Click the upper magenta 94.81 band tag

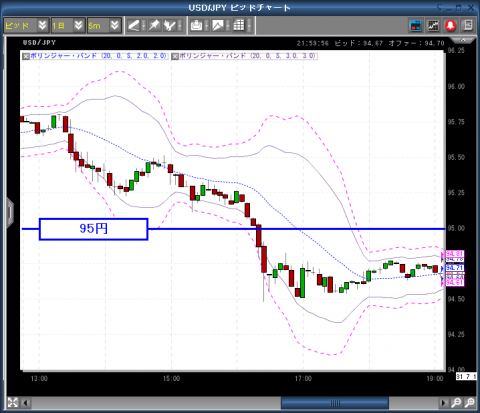tap(454, 254)
